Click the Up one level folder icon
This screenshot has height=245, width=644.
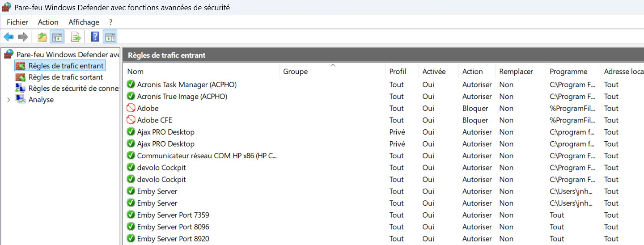pyautogui.click(x=42, y=37)
